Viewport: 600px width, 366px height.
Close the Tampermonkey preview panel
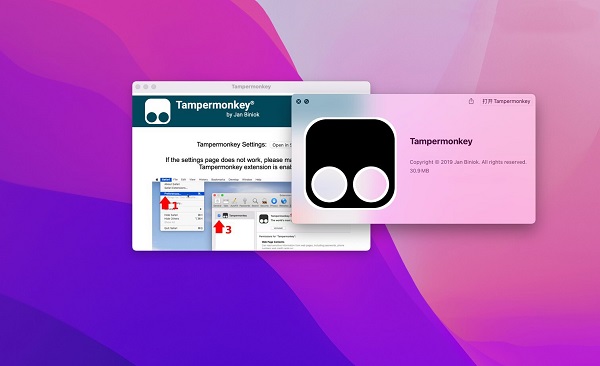click(298, 101)
